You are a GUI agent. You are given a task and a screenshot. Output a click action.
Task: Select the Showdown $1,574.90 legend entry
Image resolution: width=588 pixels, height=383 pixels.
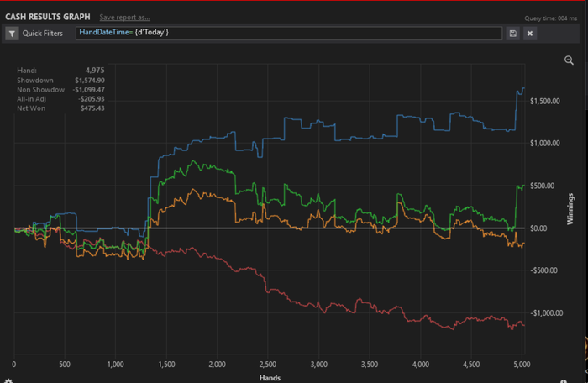60,81
